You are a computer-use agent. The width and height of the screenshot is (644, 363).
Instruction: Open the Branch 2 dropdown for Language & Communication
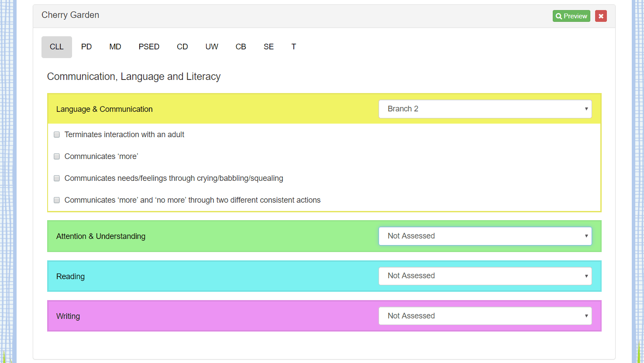coord(485,109)
